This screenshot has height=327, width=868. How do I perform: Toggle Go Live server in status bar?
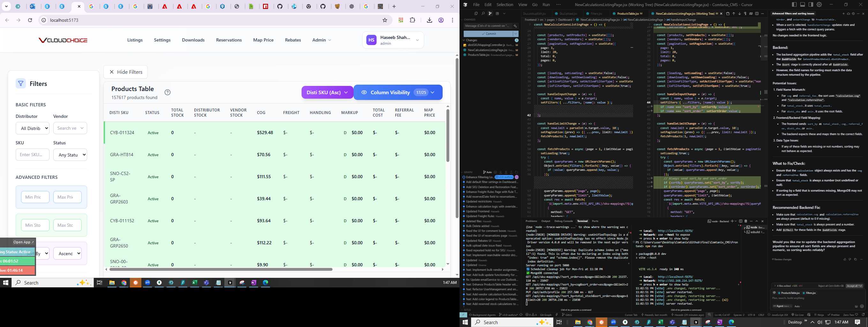[x=797, y=315]
